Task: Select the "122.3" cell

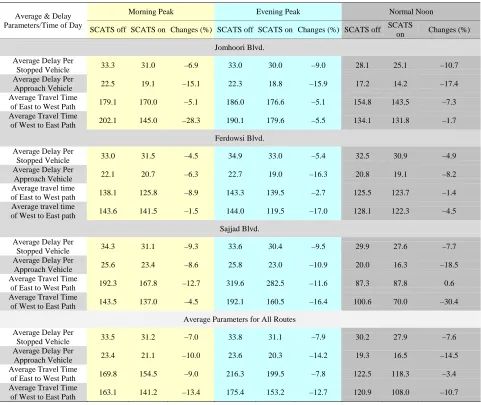Action: [x=400, y=211]
